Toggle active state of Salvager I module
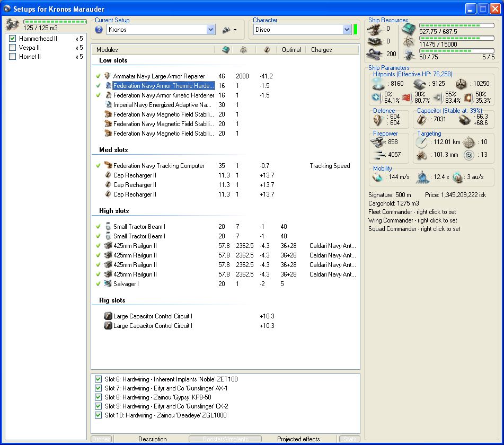 (98, 284)
